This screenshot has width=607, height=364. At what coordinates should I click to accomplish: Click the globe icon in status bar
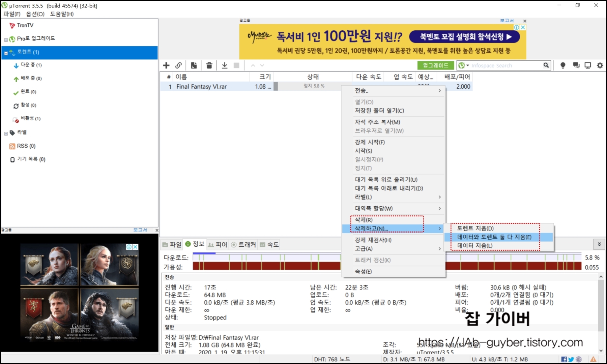579,359
